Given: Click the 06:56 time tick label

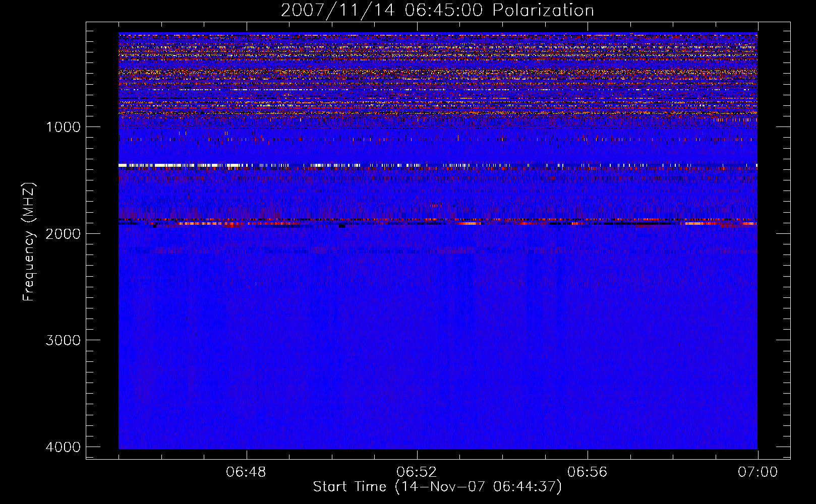Looking at the screenshot, I should click(x=587, y=472).
